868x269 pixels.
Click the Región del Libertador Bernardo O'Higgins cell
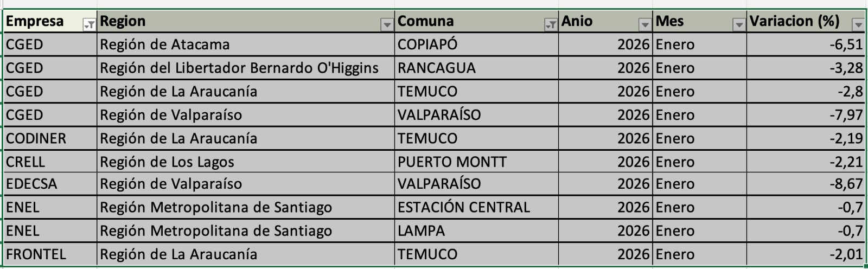(239, 68)
